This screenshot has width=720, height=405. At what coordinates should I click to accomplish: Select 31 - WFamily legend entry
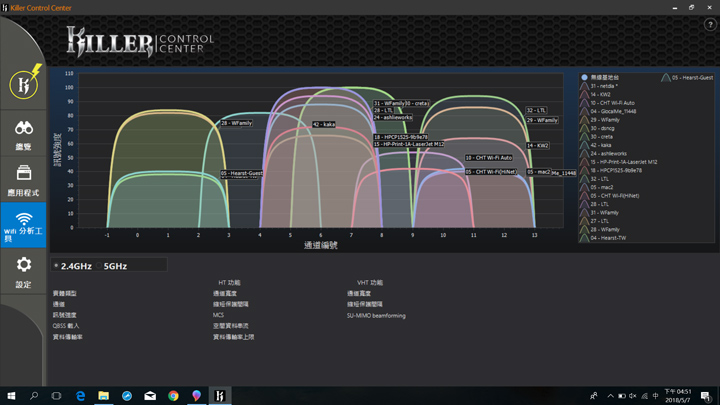[599, 213]
